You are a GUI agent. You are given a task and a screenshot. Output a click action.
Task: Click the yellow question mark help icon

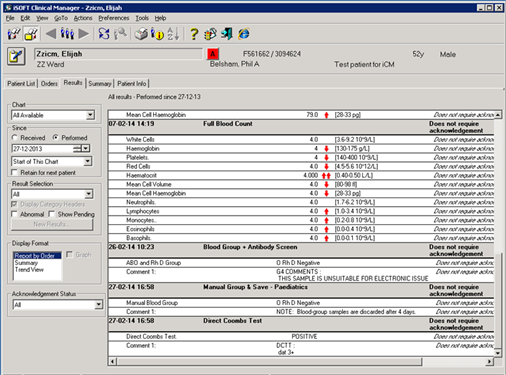tap(194, 34)
